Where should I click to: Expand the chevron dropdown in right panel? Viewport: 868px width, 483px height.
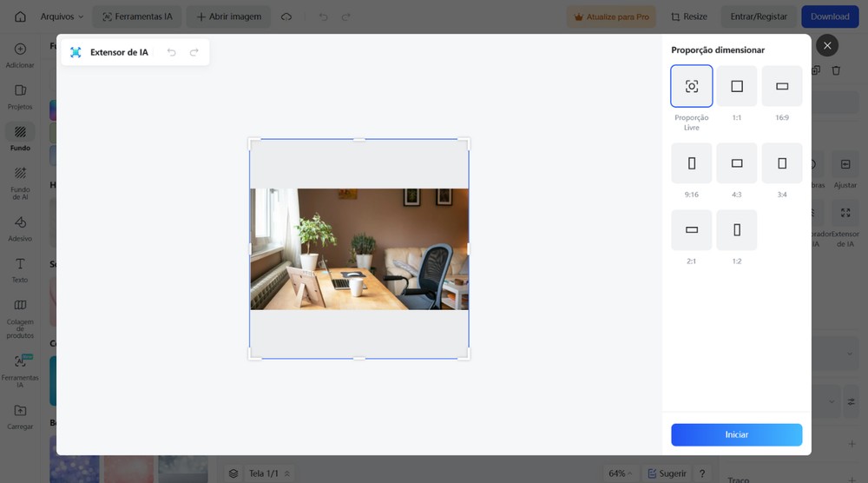(850, 354)
